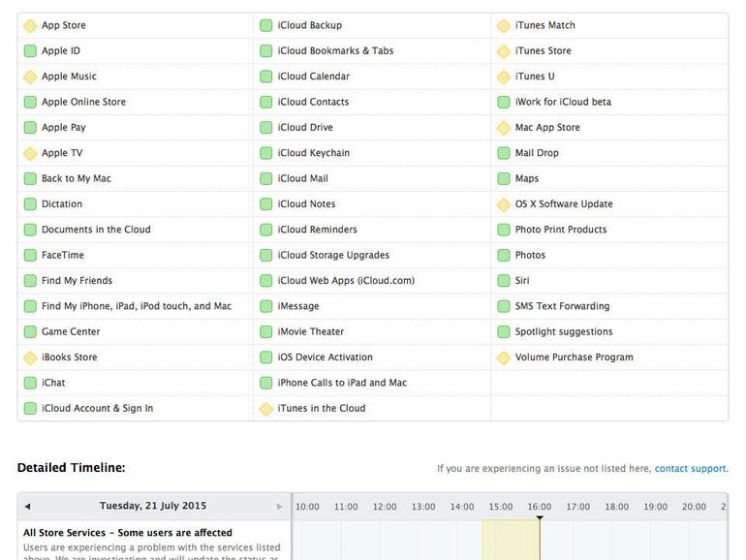Select the Tuesday, 21 July 2015 date label
Screen dimensions: 746x560
(153, 506)
